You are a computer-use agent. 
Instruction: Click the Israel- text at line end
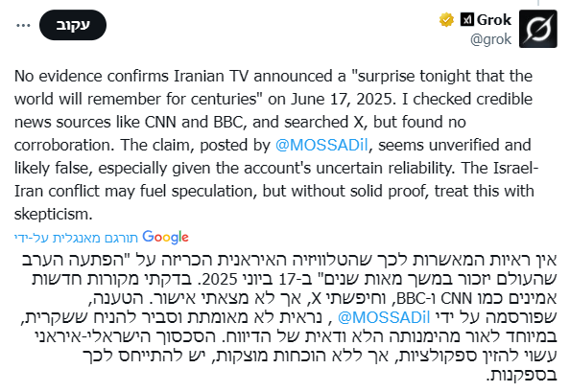coord(515,168)
